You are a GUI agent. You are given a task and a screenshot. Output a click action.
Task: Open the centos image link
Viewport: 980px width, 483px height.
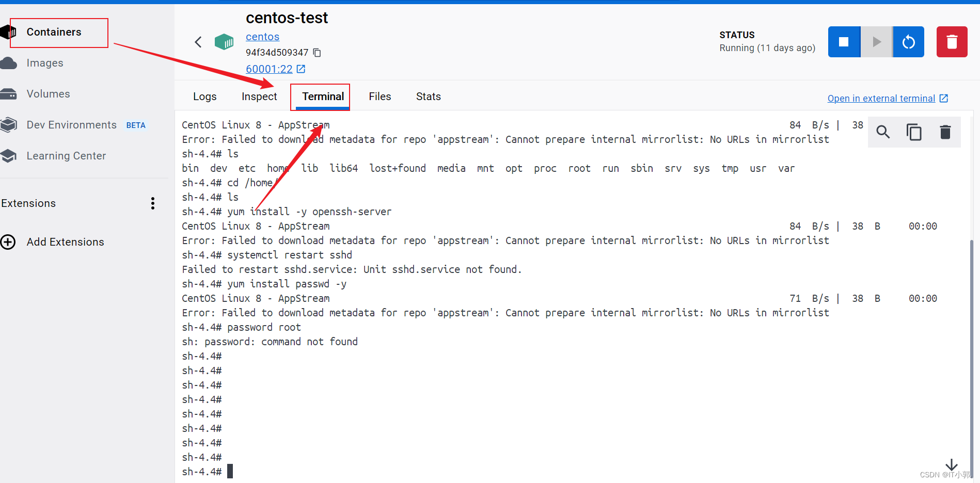262,37
